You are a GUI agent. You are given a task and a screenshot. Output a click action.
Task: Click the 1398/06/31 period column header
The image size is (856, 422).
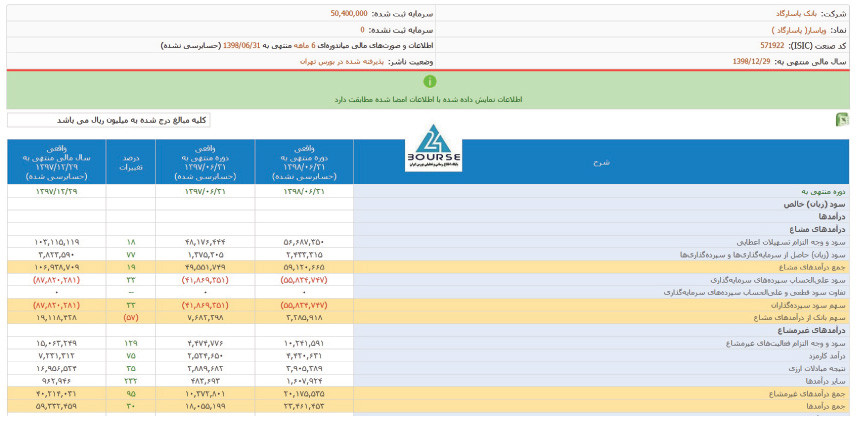[304, 161]
